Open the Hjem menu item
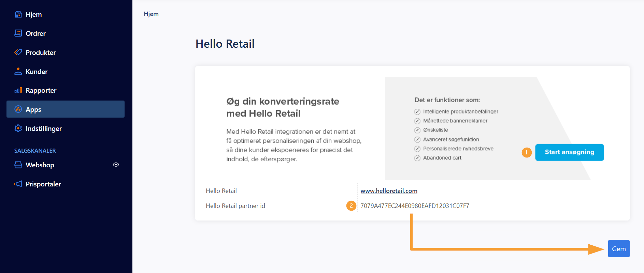The image size is (644, 273). [66, 14]
